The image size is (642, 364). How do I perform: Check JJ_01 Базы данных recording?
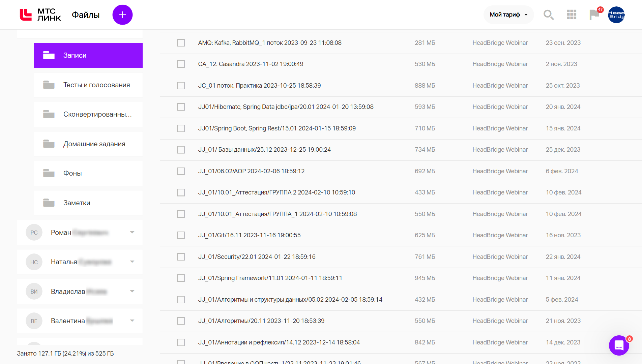coord(181,150)
